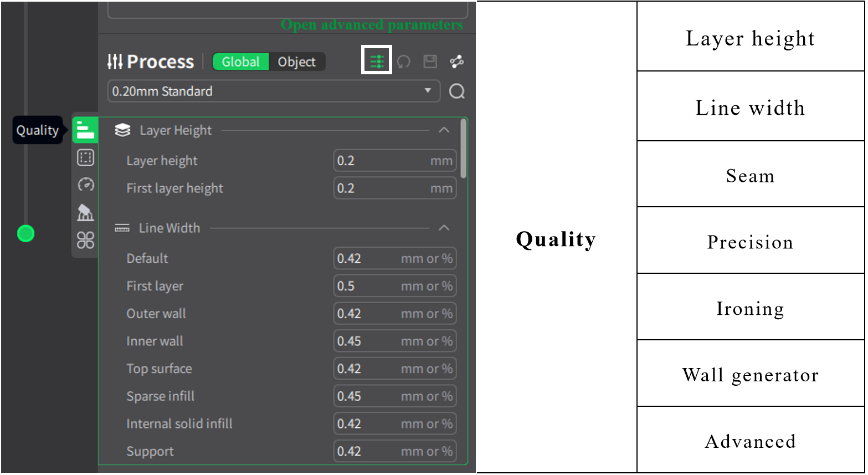The image size is (868, 475).
Task: Click the save preset icon
Action: 430,62
